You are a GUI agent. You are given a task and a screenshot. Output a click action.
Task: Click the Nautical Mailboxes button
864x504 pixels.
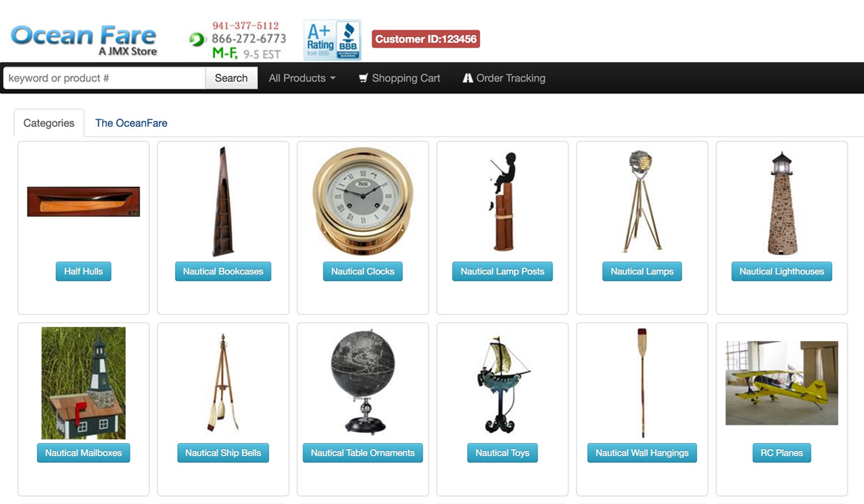pyautogui.click(x=83, y=453)
